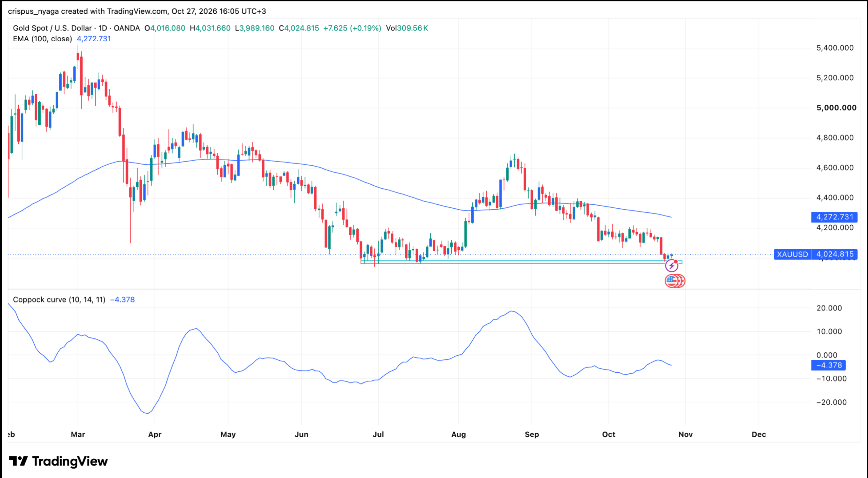This screenshot has height=478, width=868.
Task: Click the 20.000 Coppock axis label
Action: (829, 308)
